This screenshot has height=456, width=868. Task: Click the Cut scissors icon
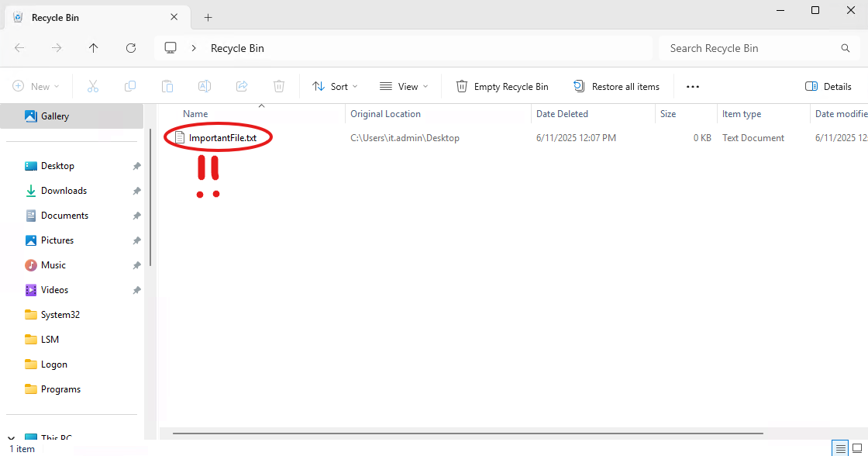[x=92, y=86]
